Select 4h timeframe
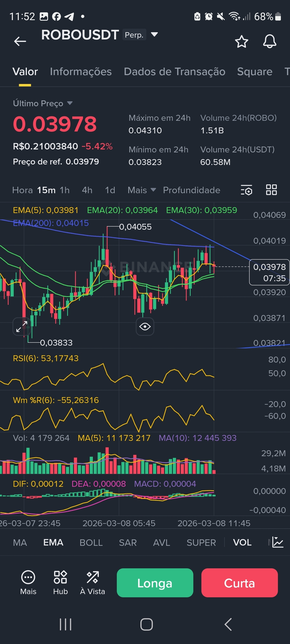This screenshot has width=290, height=644. pos(87,190)
